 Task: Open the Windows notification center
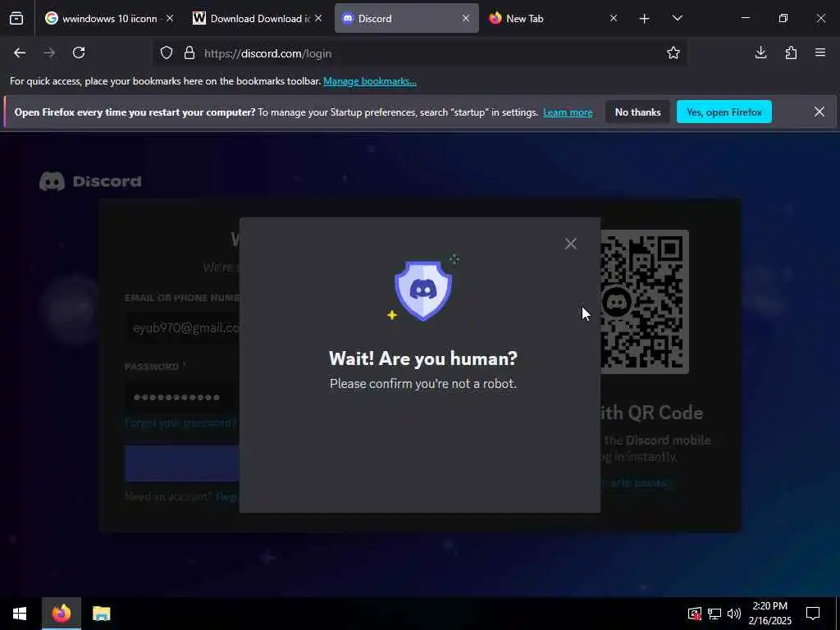click(813, 614)
